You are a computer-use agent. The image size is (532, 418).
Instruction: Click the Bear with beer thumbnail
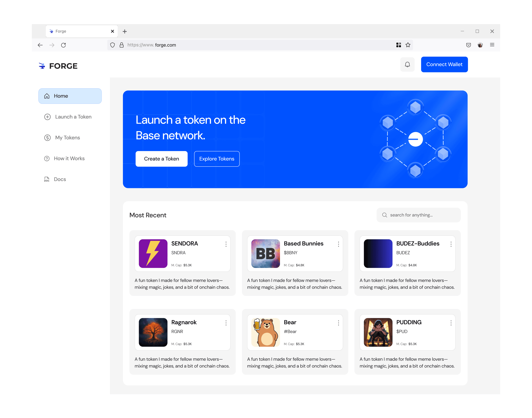click(x=265, y=332)
